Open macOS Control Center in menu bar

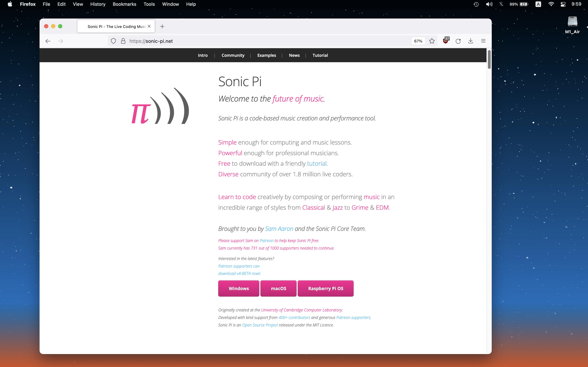point(563,4)
